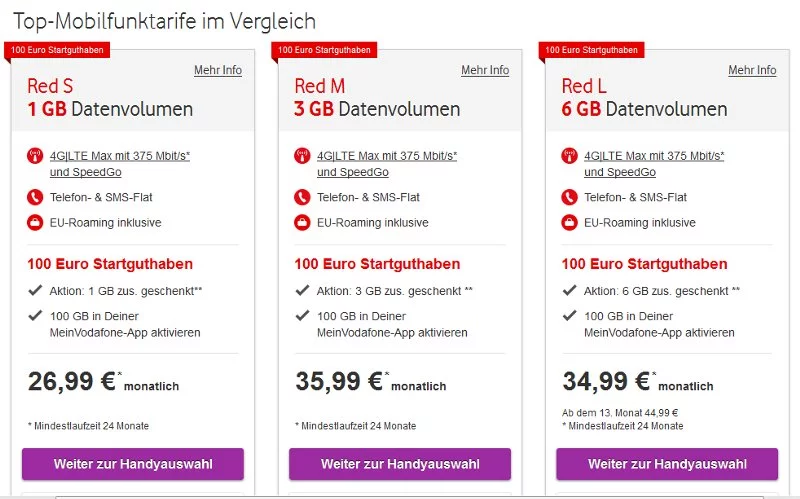Click the 100 Euro Startguthaben badge on Red L
This screenshot has height=499, width=800.
tap(589, 49)
